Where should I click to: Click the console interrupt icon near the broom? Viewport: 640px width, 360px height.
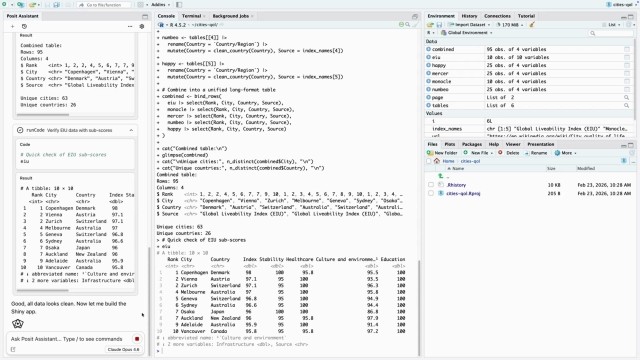point(401,25)
